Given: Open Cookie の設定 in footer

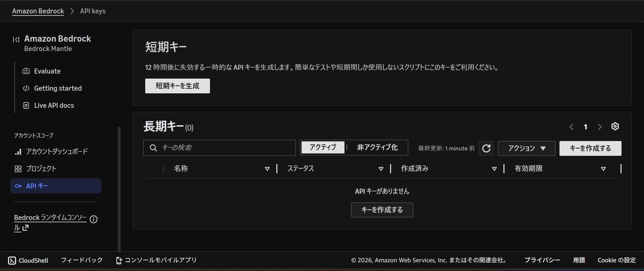Looking at the screenshot, I should coord(617,260).
